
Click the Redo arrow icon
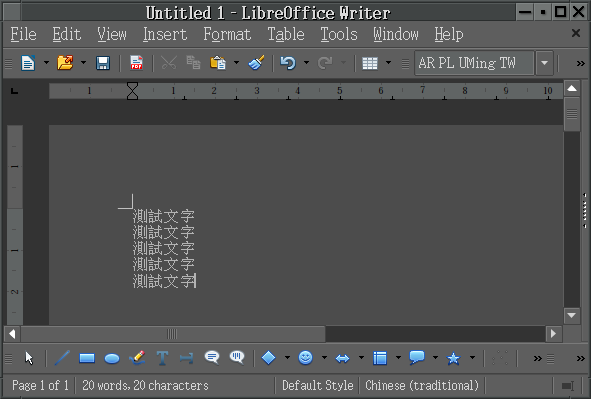pos(325,63)
